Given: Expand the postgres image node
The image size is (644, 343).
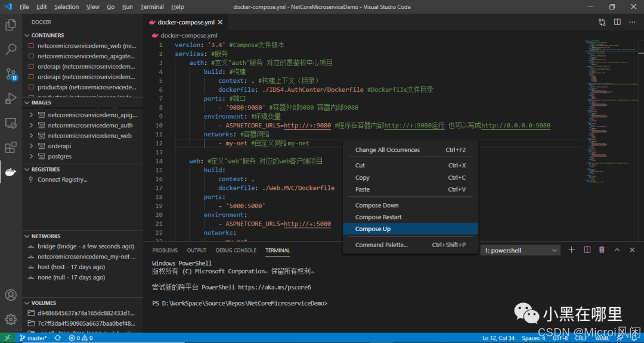Looking at the screenshot, I should pyautogui.click(x=31, y=157).
